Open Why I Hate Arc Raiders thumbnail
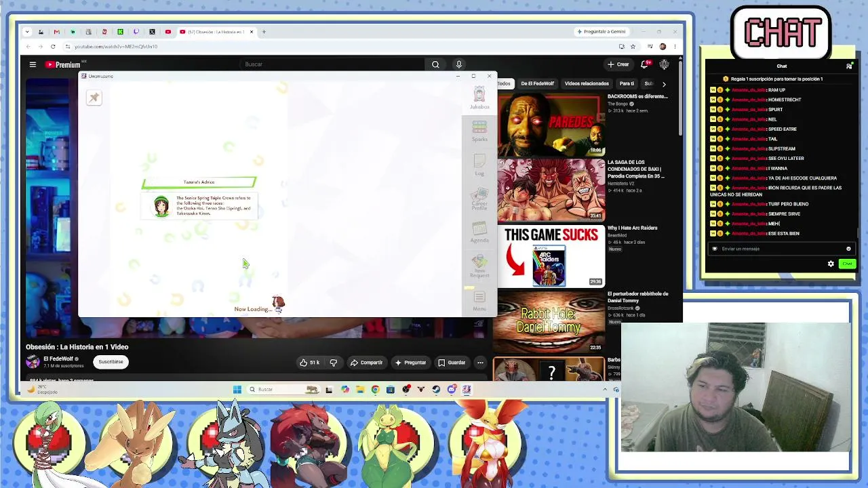Viewport: 868px width, 488px height. [x=551, y=256]
